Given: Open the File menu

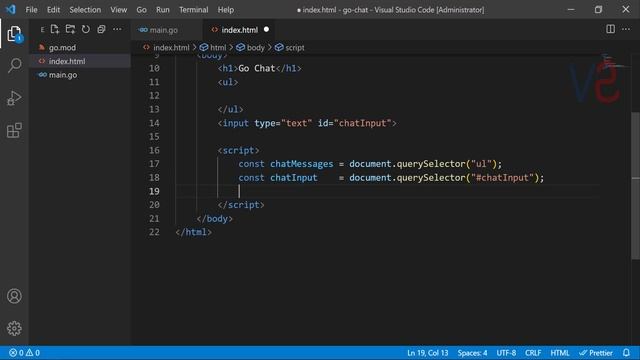Looking at the screenshot, I should [31, 9].
